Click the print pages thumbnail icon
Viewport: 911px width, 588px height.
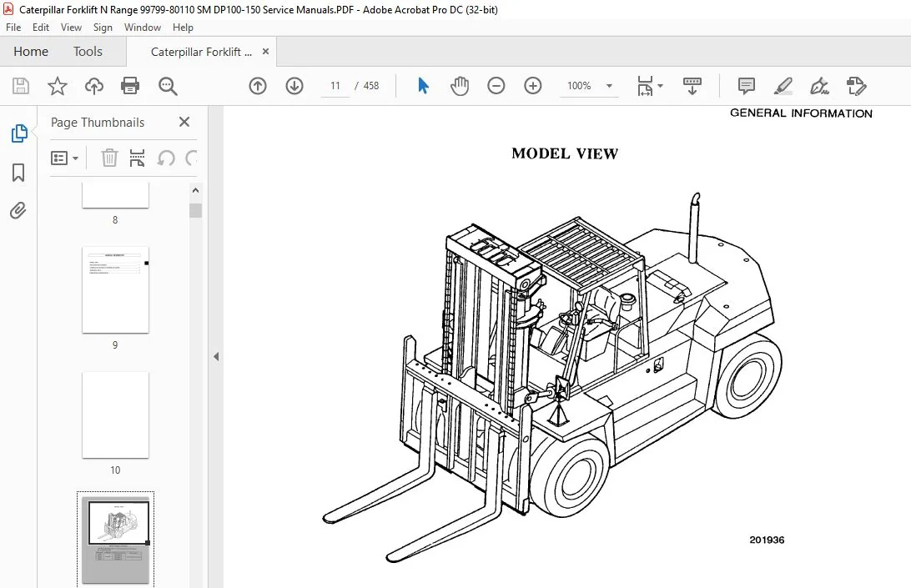(x=137, y=158)
